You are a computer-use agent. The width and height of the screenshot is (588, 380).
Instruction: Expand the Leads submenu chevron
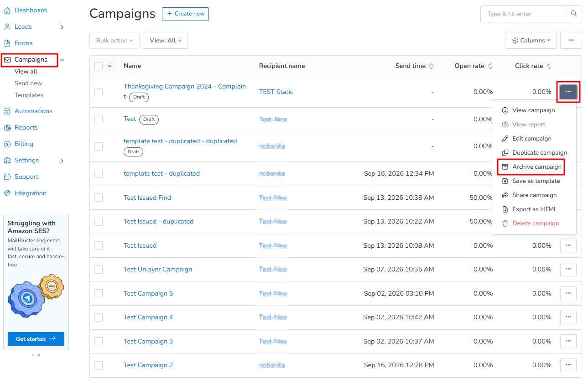pyautogui.click(x=62, y=27)
